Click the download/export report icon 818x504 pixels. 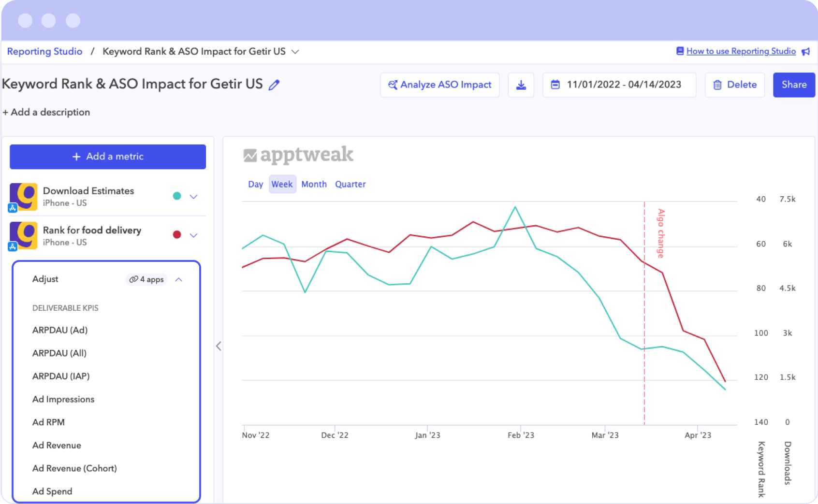521,85
